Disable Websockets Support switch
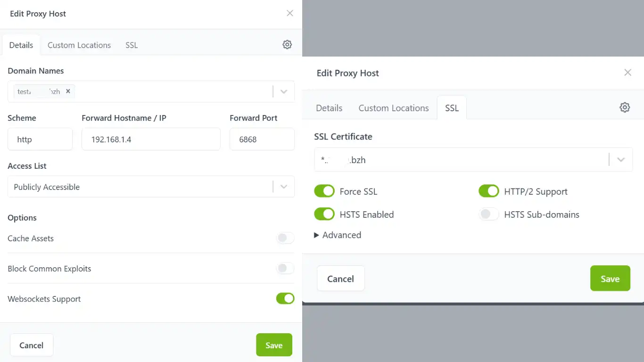The image size is (644, 362). (285, 299)
